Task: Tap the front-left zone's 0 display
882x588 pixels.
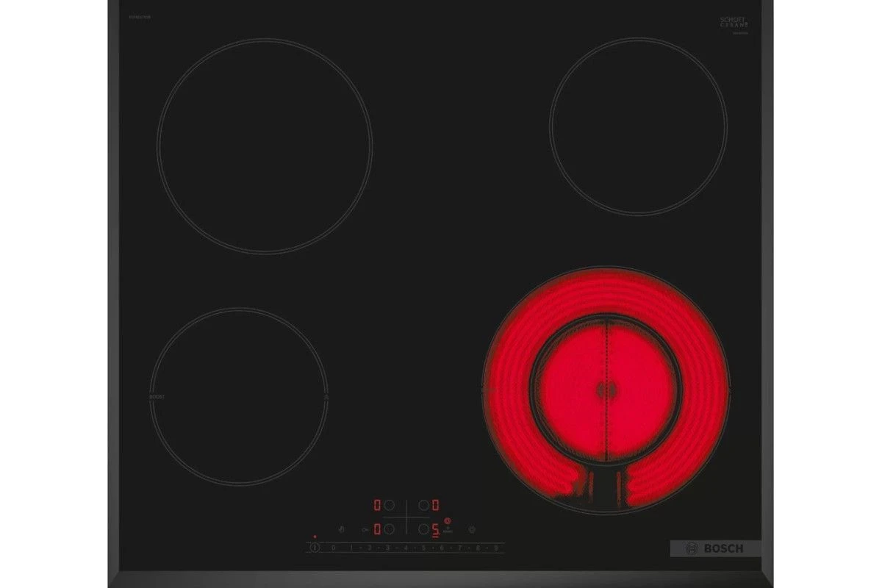Action: point(378,528)
